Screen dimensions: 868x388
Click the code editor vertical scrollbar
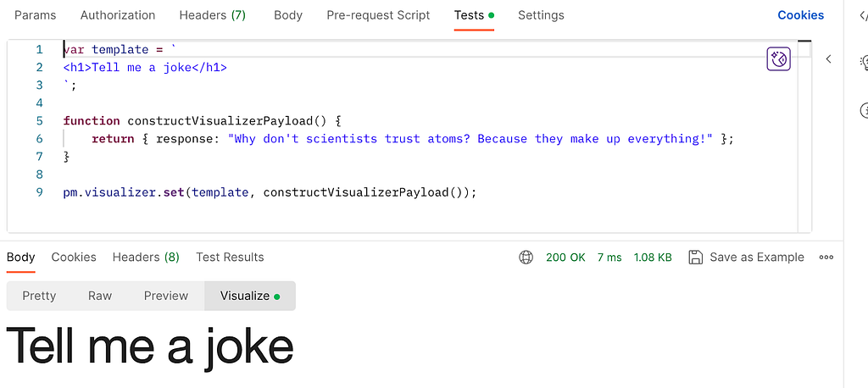(804, 136)
